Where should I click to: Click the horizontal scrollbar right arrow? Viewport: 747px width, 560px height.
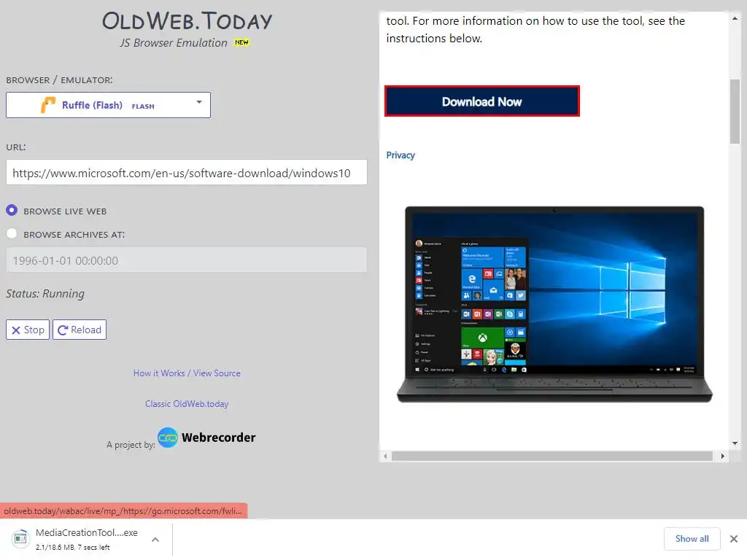click(723, 456)
